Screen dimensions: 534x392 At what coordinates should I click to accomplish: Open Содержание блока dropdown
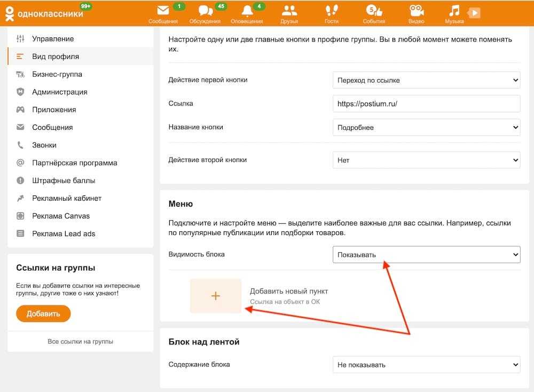pos(426,365)
